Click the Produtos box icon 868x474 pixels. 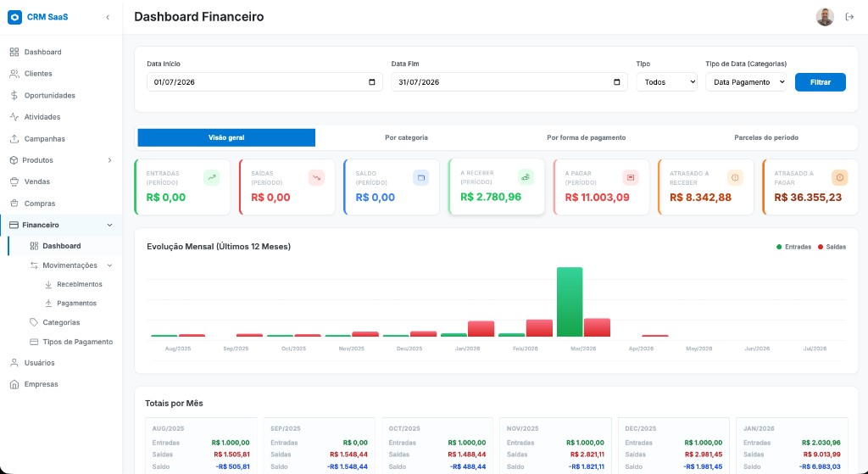tap(14, 160)
